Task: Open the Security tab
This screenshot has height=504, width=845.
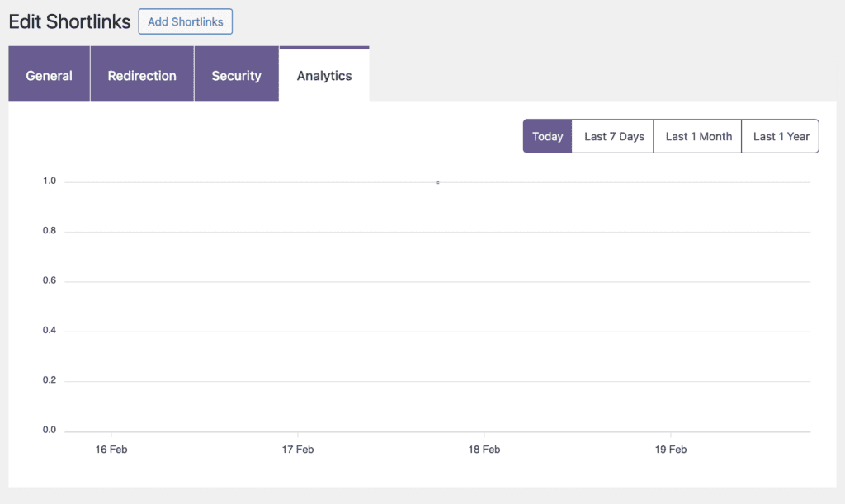Action: pos(236,75)
